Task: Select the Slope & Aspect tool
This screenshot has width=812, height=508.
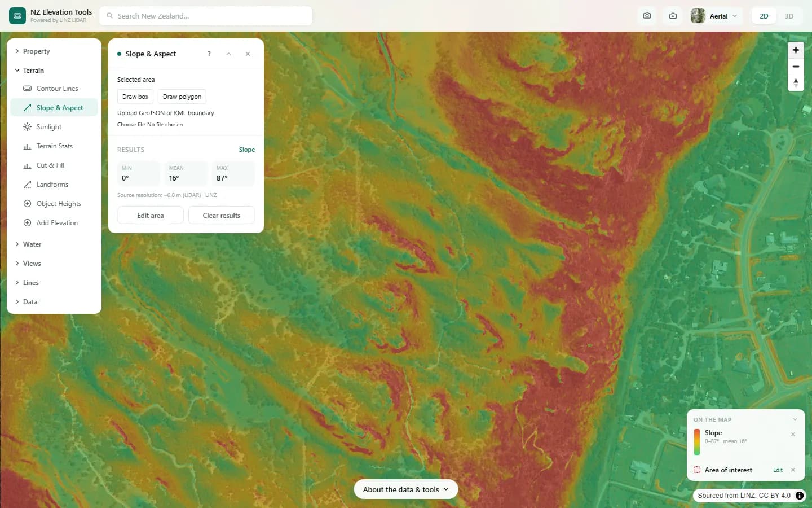Action: pyautogui.click(x=54, y=108)
